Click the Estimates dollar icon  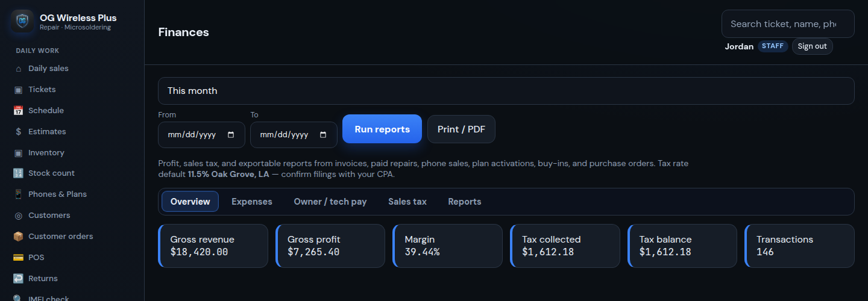click(18, 132)
